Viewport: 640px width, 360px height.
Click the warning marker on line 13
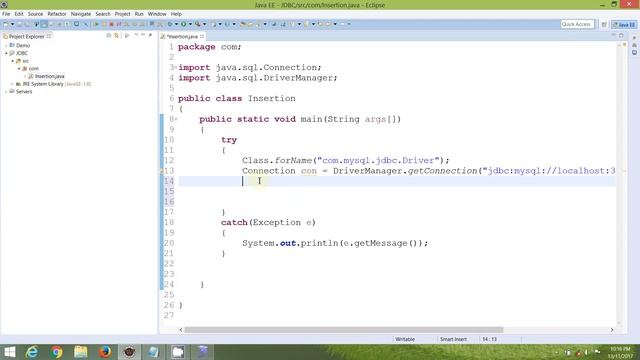click(162, 171)
